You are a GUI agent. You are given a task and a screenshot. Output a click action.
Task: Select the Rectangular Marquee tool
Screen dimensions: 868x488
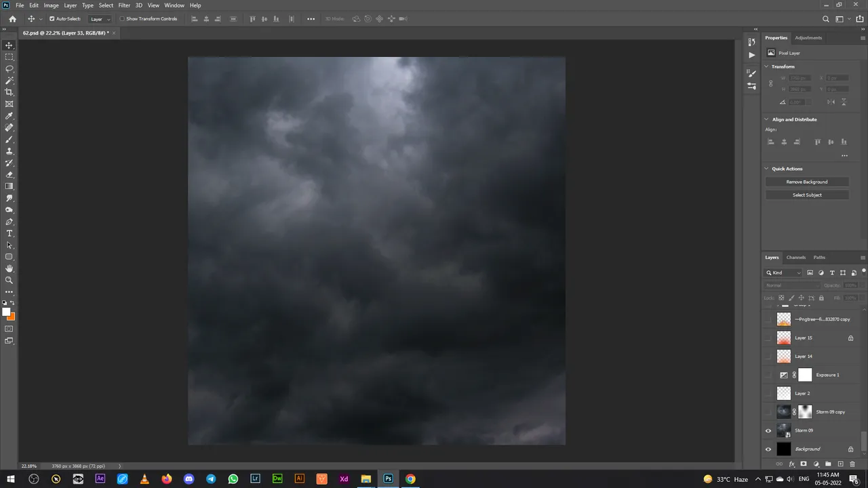point(9,57)
